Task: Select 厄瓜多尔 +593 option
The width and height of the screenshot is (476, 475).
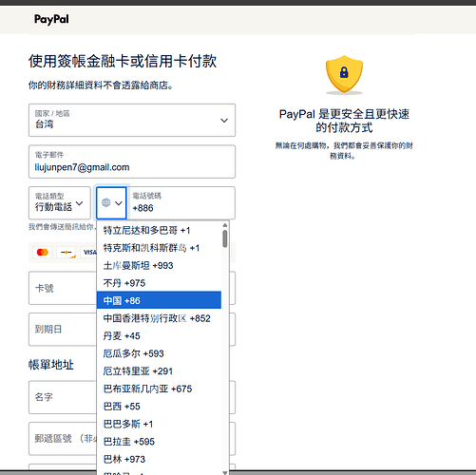Action: pos(159,353)
